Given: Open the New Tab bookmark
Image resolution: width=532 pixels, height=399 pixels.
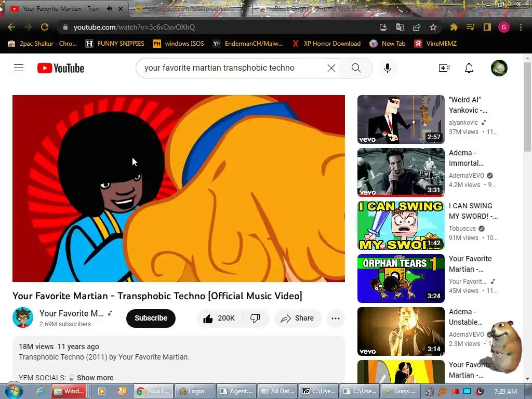Looking at the screenshot, I should click(388, 44).
